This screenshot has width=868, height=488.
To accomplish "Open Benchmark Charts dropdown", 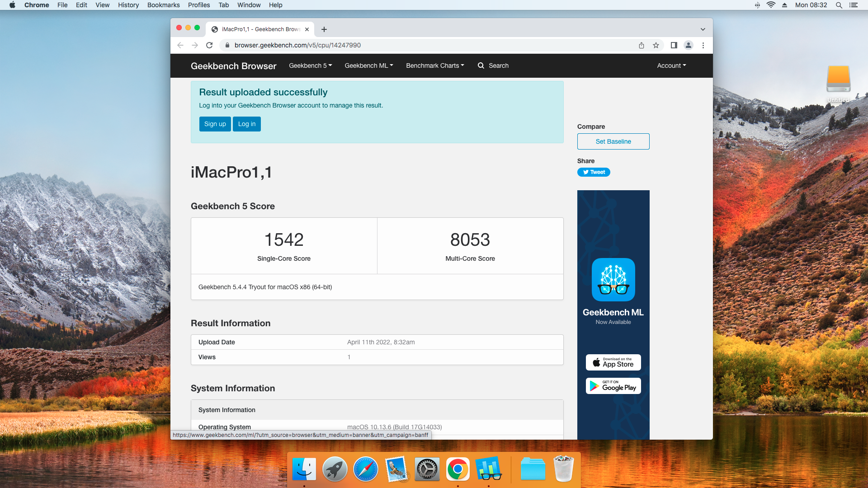I will click(x=435, y=66).
